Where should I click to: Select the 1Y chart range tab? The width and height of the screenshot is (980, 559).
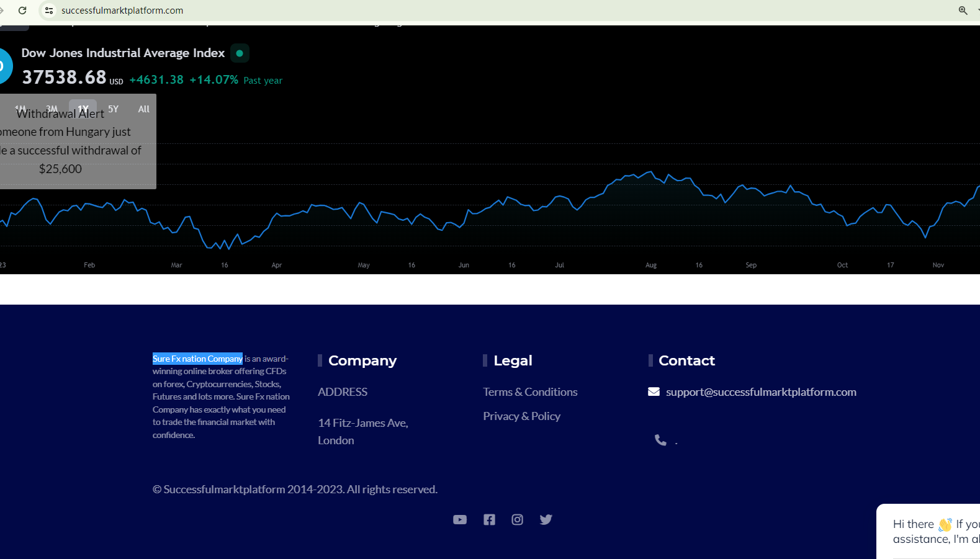[83, 107]
